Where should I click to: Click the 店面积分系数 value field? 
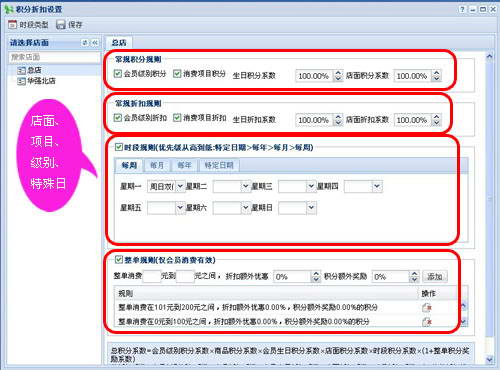pyautogui.click(x=412, y=76)
